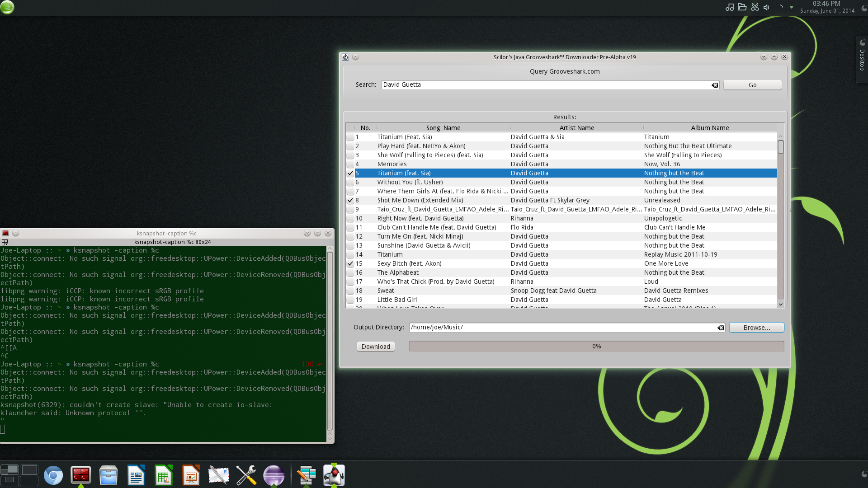Click the terminal scroll up arrow
Viewport: 868px width, 488px height.
(330, 249)
